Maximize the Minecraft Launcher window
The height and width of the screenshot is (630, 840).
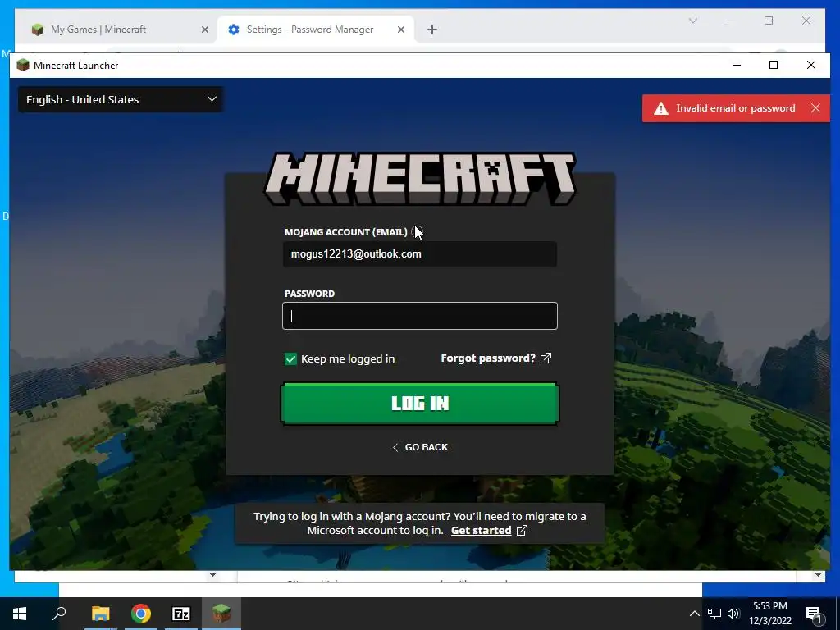tap(773, 66)
